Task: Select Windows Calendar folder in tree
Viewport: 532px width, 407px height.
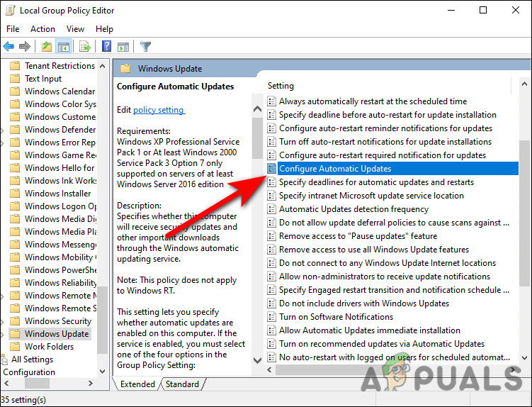Action: click(60, 91)
